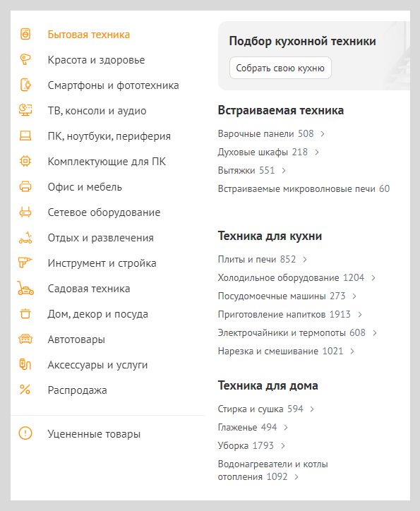This screenshot has width=420, height=511.
Task: Open the Распродажа section
Action: tap(77, 390)
